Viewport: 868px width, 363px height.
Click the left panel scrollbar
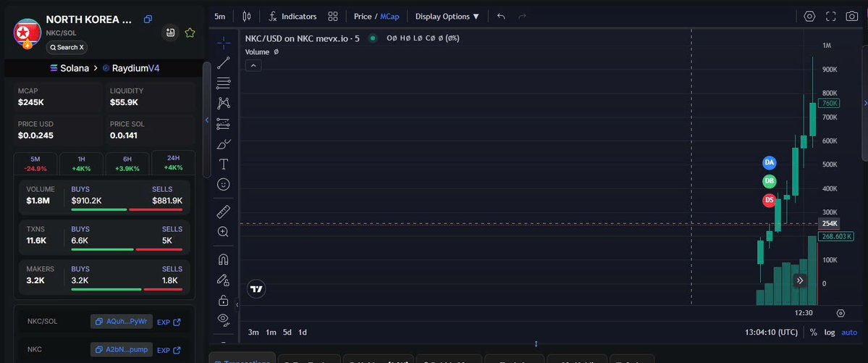pos(206,119)
